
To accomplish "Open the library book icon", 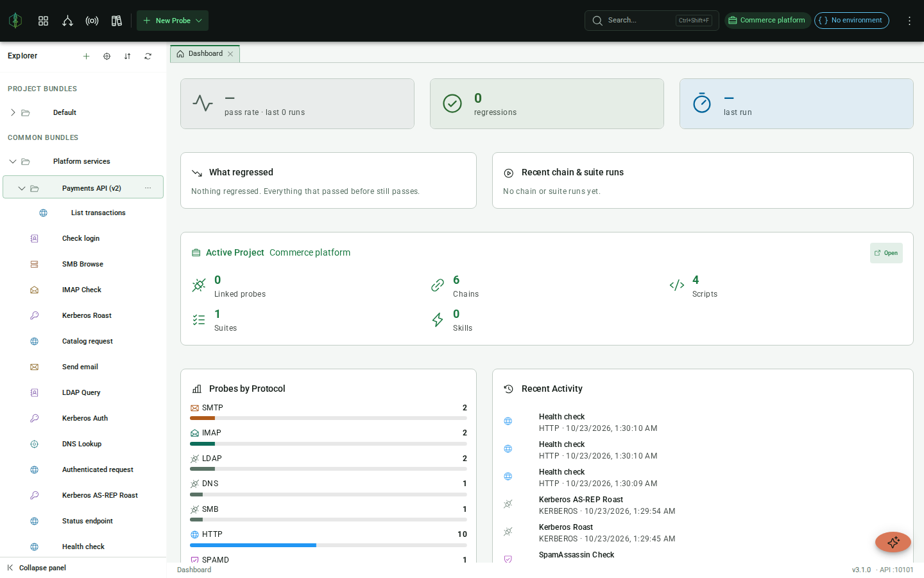I will point(116,21).
